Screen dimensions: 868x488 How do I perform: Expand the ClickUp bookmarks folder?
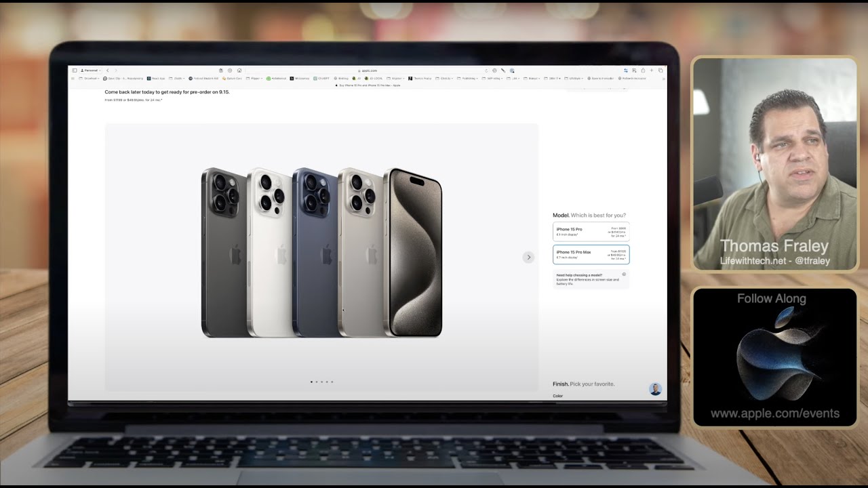coord(444,79)
